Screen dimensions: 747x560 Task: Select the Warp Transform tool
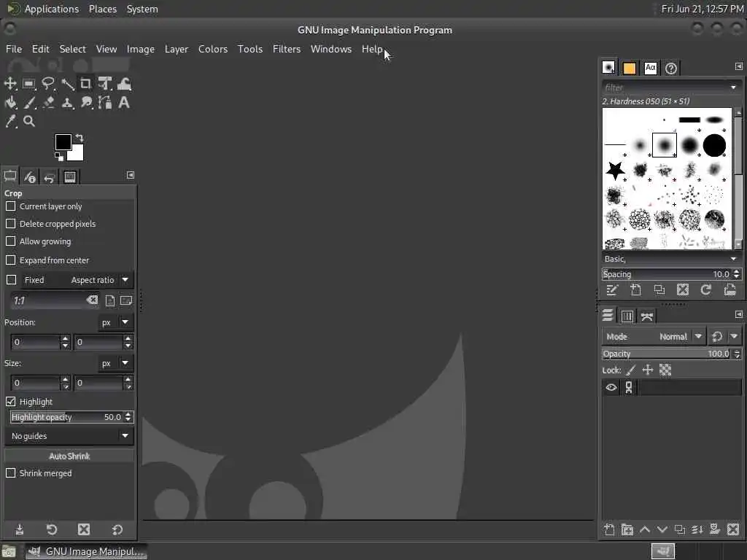pyautogui.click(x=124, y=84)
